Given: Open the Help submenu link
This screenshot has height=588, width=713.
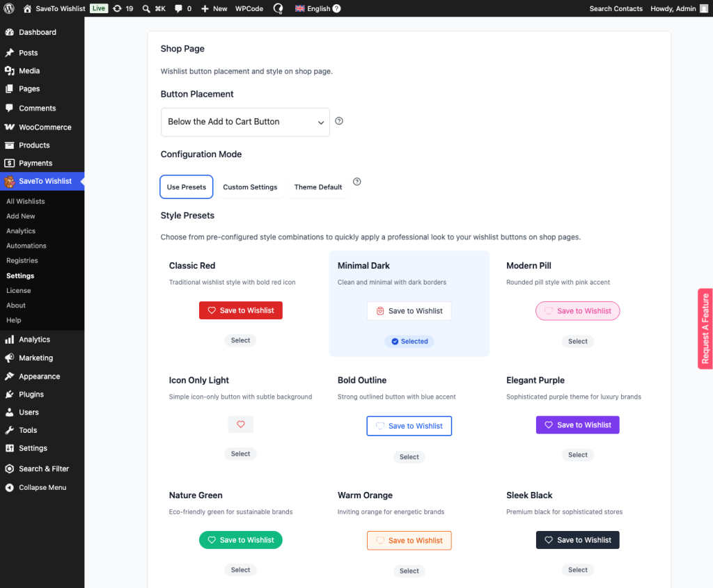Looking at the screenshot, I should tap(14, 320).
